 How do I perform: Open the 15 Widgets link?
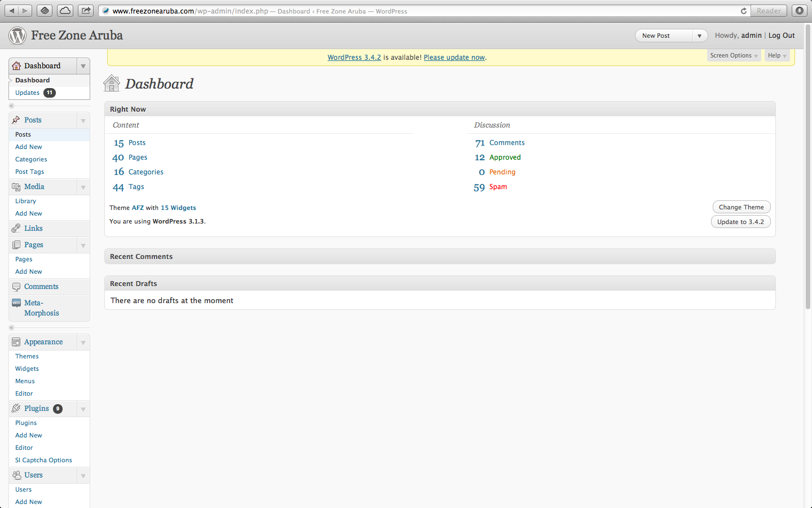coord(178,208)
